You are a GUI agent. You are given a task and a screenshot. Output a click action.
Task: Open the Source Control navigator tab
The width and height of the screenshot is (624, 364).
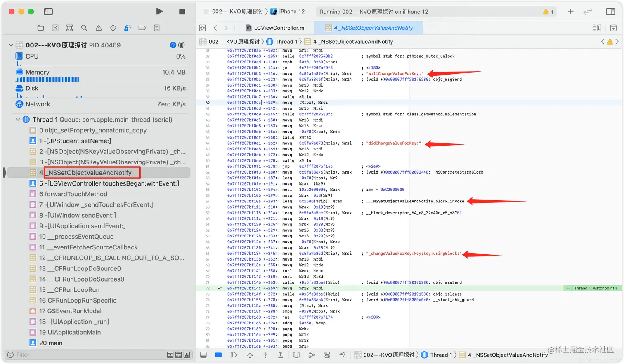(x=55, y=28)
